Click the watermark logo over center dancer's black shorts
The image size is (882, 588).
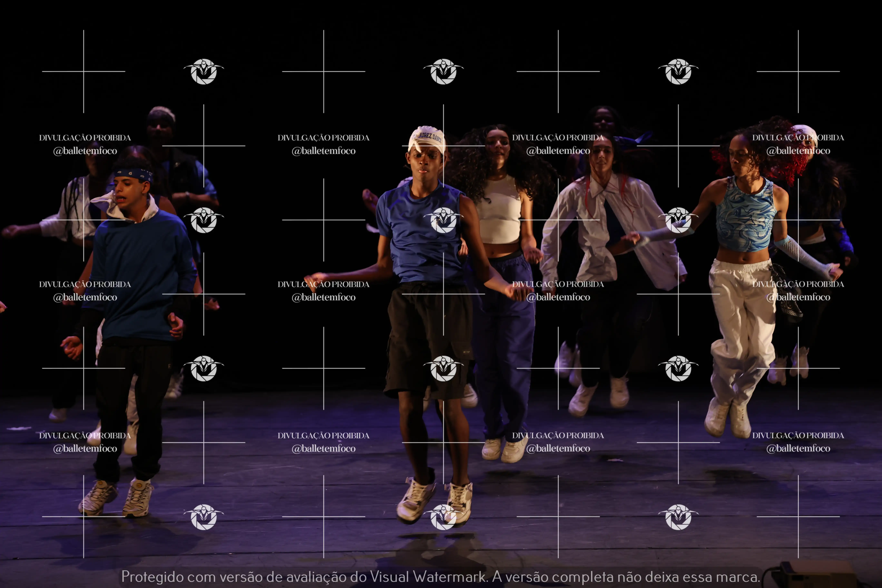point(443,368)
